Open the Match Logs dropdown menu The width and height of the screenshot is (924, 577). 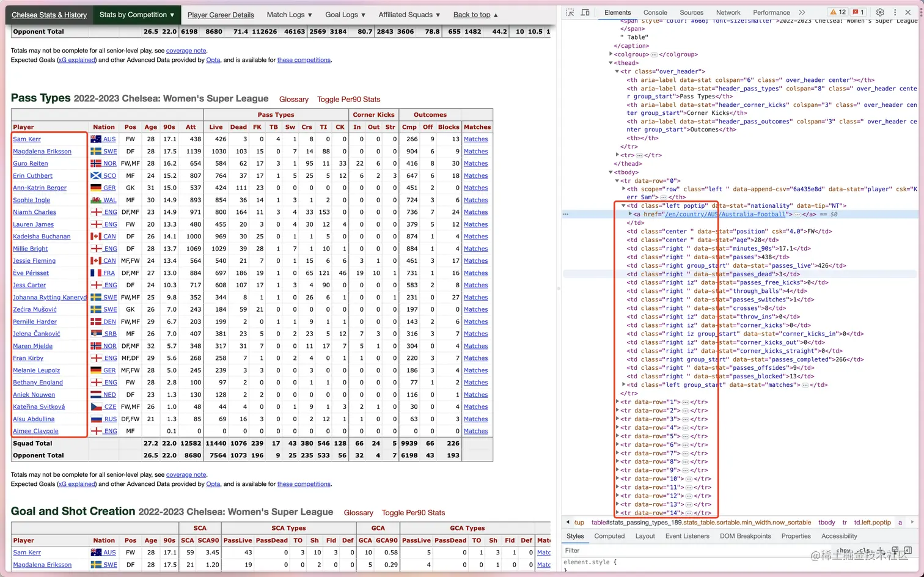pos(289,15)
